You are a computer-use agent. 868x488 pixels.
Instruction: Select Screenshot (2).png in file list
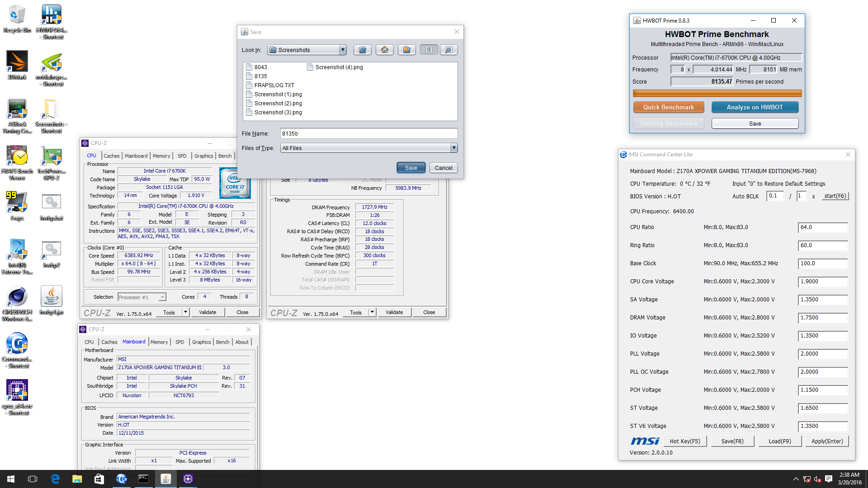pyautogui.click(x=274, y=103)
